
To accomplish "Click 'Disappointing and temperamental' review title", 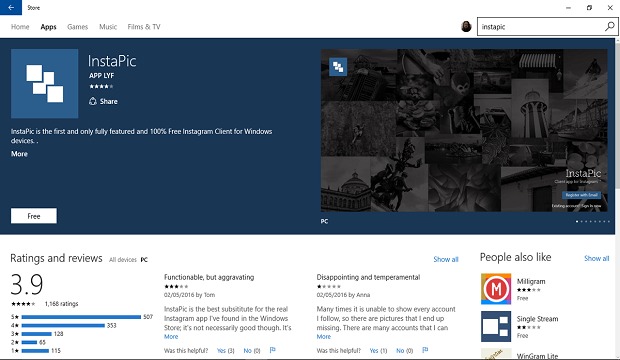I will coord(368,277).
